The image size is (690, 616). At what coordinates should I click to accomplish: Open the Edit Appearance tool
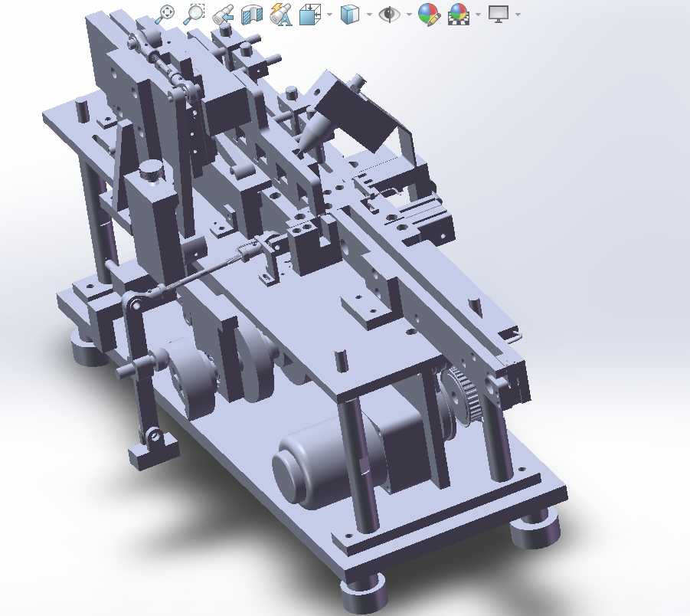429,15
